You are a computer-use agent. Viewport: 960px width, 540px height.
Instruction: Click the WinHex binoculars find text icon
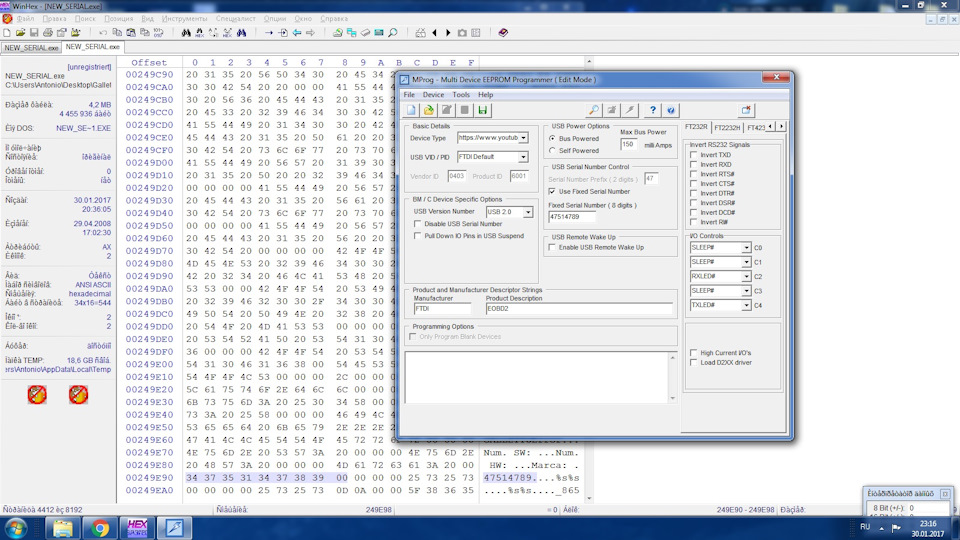pyautogui.click(x=185, y=33)
